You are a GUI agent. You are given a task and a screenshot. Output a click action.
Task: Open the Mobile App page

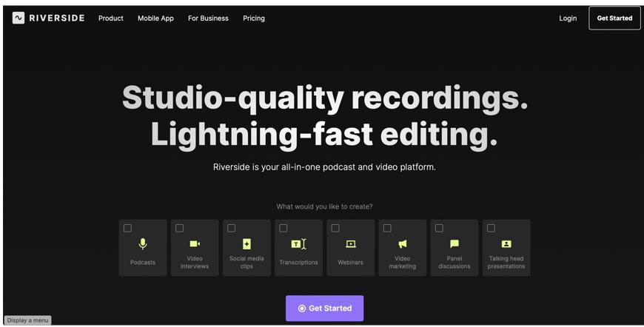155,18
